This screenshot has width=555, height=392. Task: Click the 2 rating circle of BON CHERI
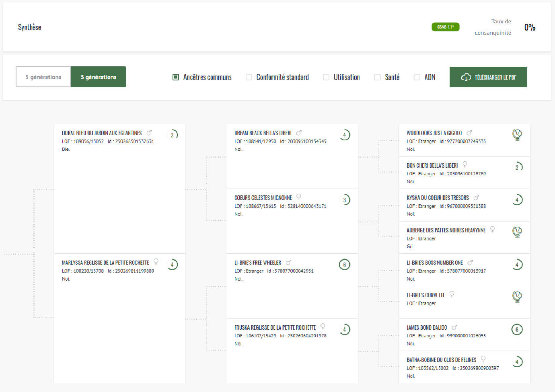(517, 167)
